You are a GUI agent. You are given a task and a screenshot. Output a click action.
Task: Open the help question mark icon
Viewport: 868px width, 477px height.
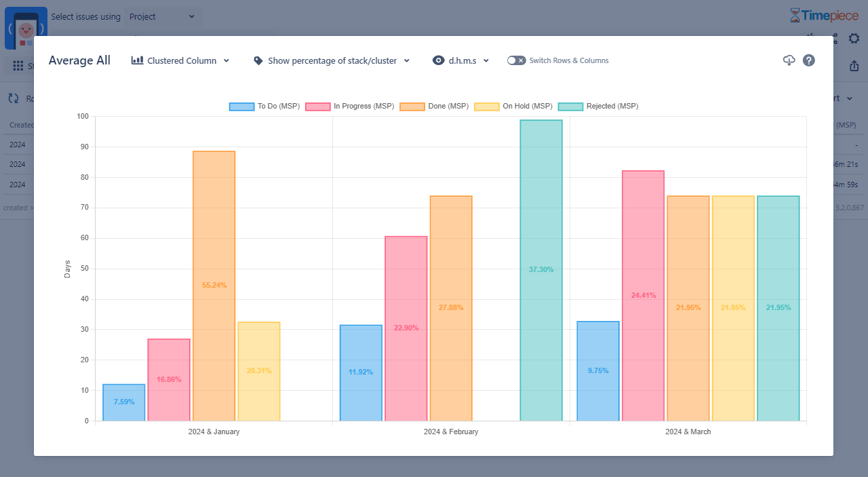[808, 60]
